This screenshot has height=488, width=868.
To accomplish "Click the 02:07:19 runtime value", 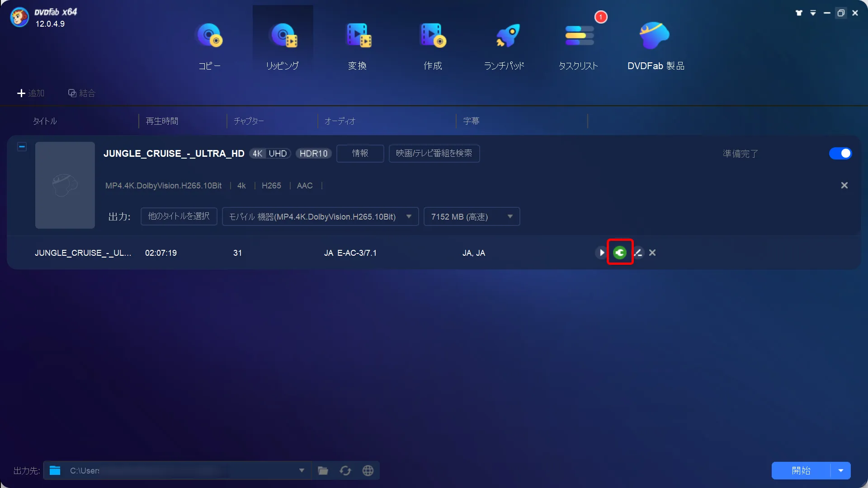I will coord(161,253).
